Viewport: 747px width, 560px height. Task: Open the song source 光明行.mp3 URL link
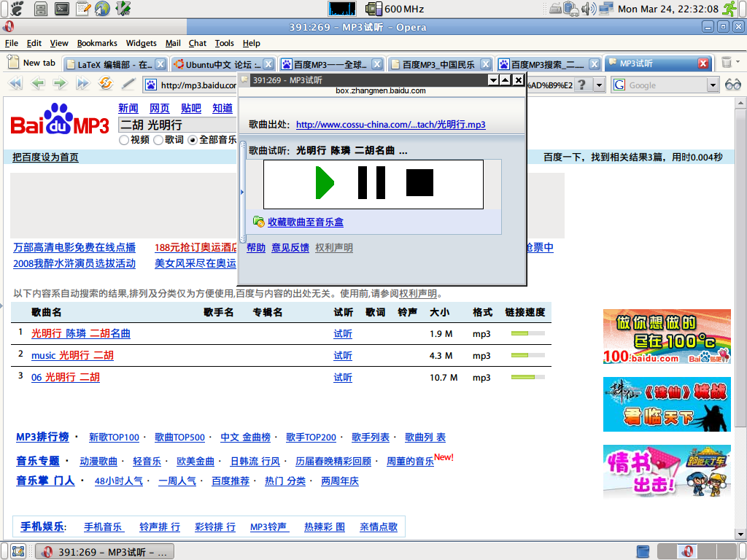(x=391, y=125)
